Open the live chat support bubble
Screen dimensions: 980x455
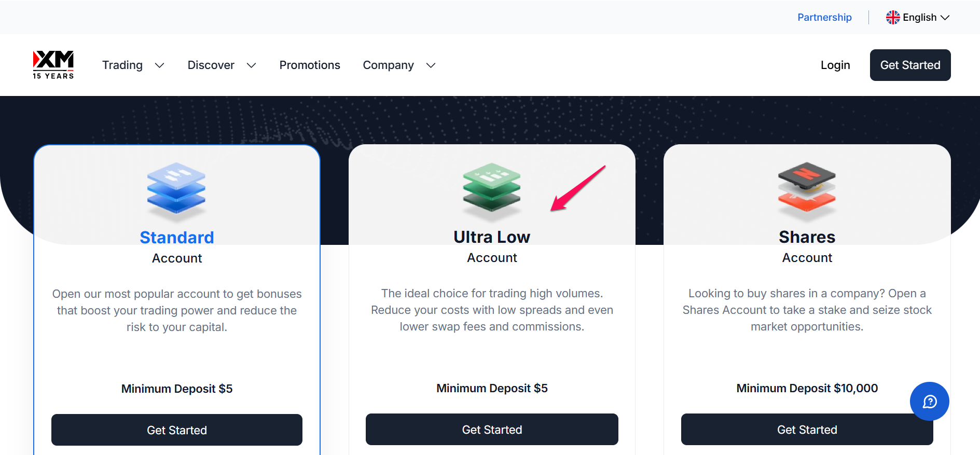929,401
